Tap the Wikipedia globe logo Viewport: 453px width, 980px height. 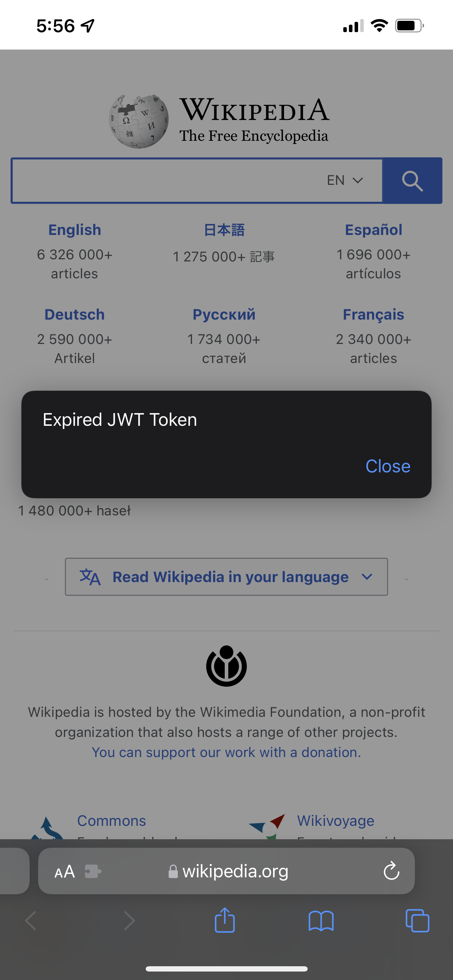[139, 121]
